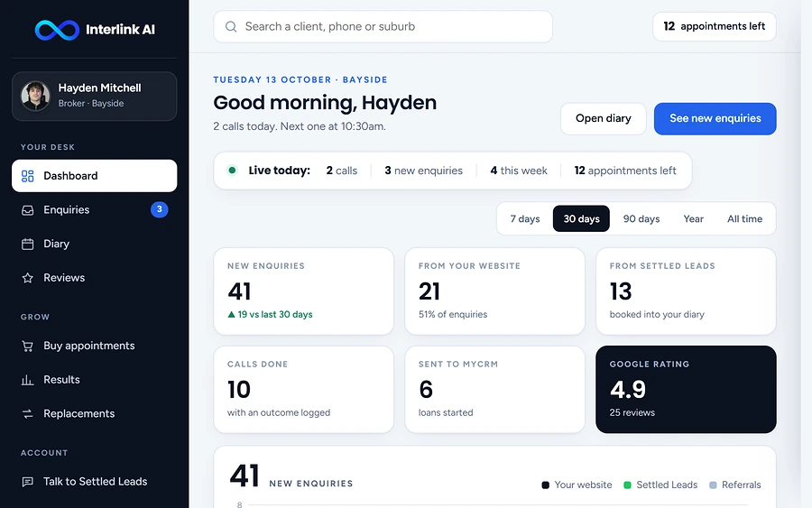Click in the client search field

click(x=383, y=26)
